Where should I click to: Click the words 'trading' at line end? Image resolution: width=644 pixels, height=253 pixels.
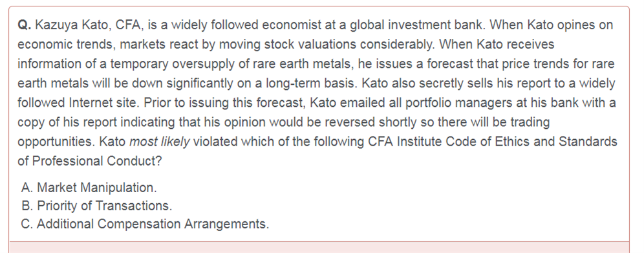pyautogui.click(x=530, y=122)
